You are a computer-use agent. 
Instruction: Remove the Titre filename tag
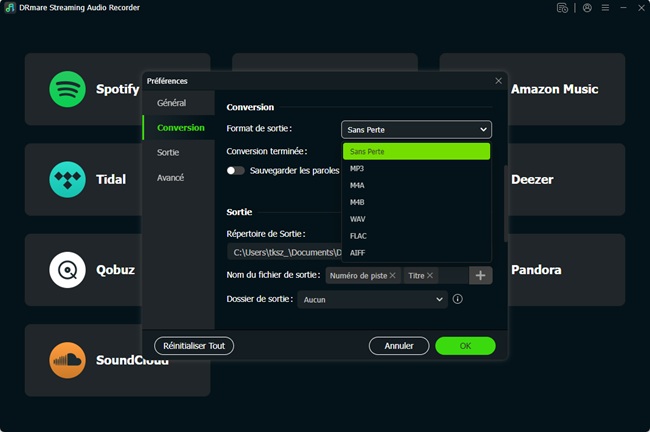click(x=430, y=275)
